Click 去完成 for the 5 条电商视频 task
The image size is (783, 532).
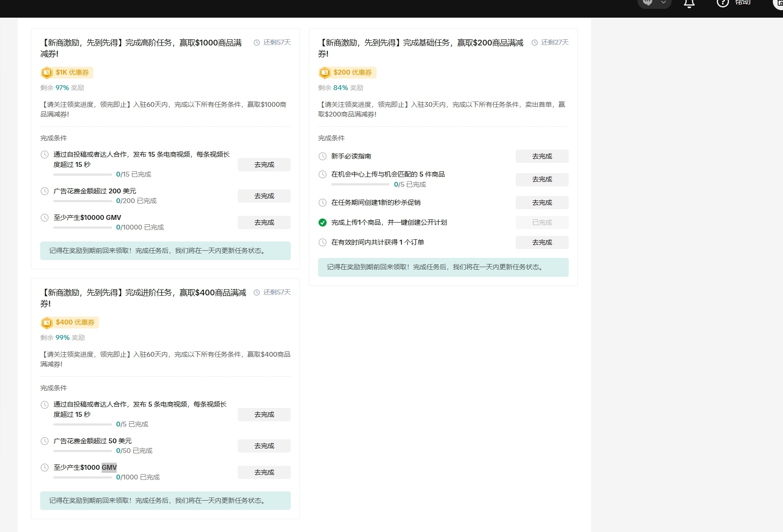pos(264,415)
